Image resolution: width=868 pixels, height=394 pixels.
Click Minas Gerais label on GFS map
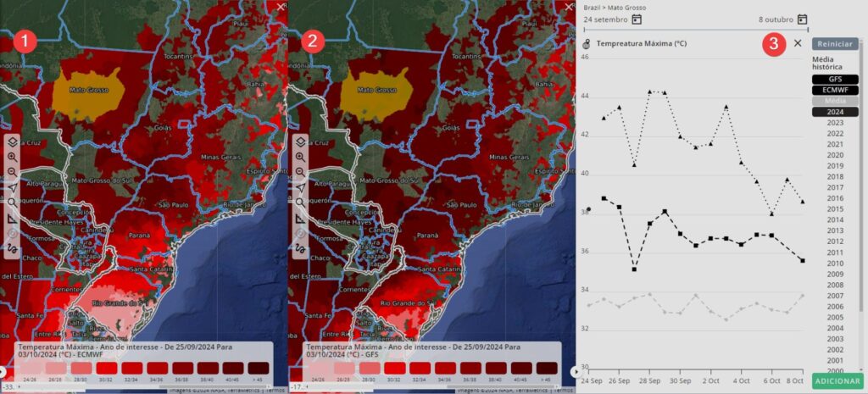click(x=510, y=157)
